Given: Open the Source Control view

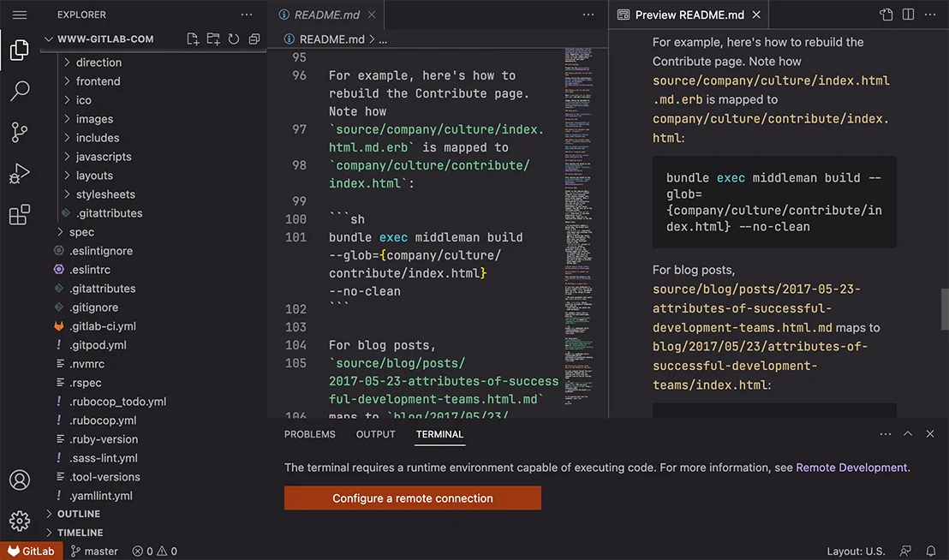Looking at the screenshot, I should point(20,132).
